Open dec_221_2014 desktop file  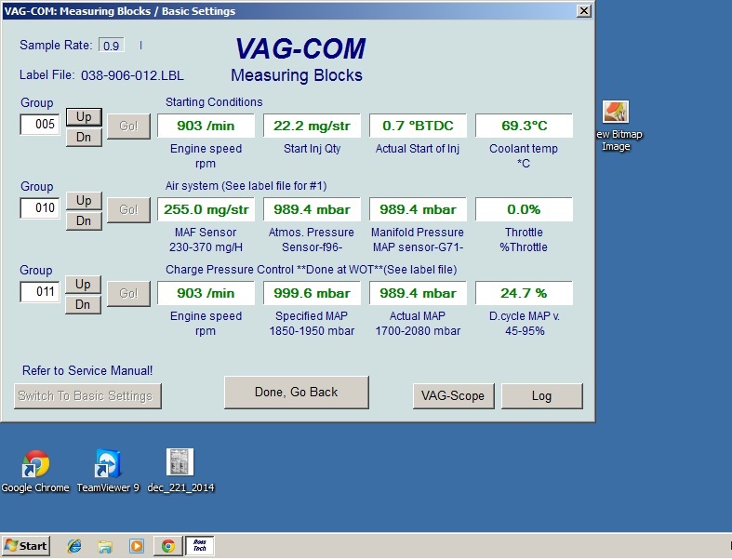(x=180, y=471)
